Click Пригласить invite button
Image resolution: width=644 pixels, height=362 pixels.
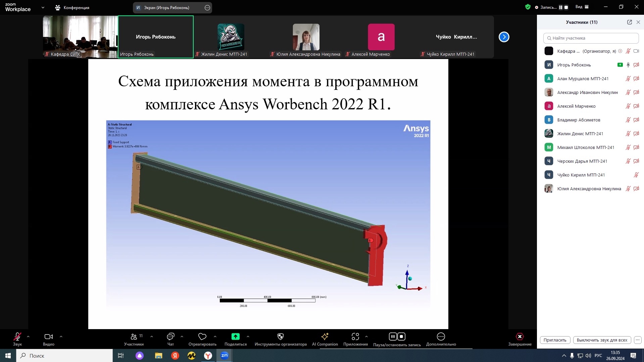(x=555, y=340)
